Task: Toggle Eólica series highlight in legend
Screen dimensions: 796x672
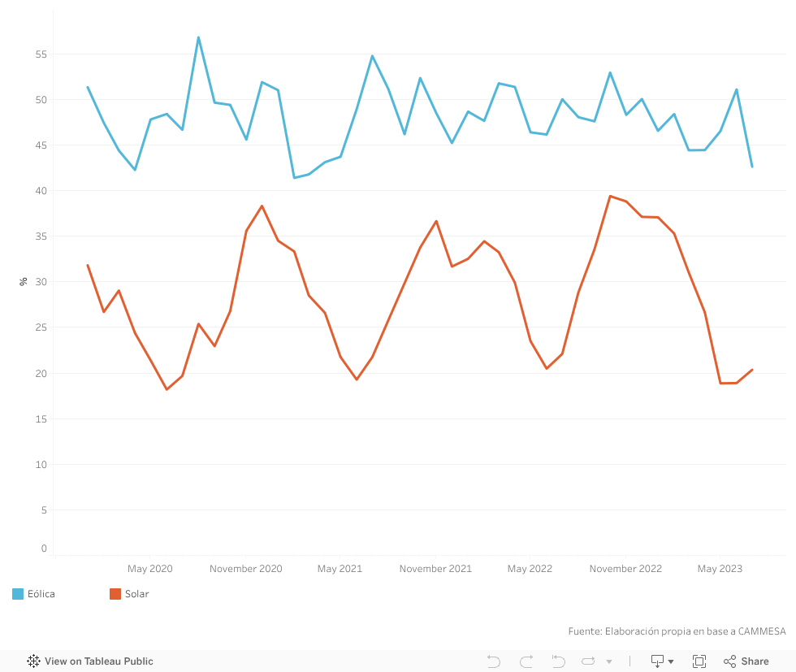Action: pyautogui.click(x=41, y=594)
